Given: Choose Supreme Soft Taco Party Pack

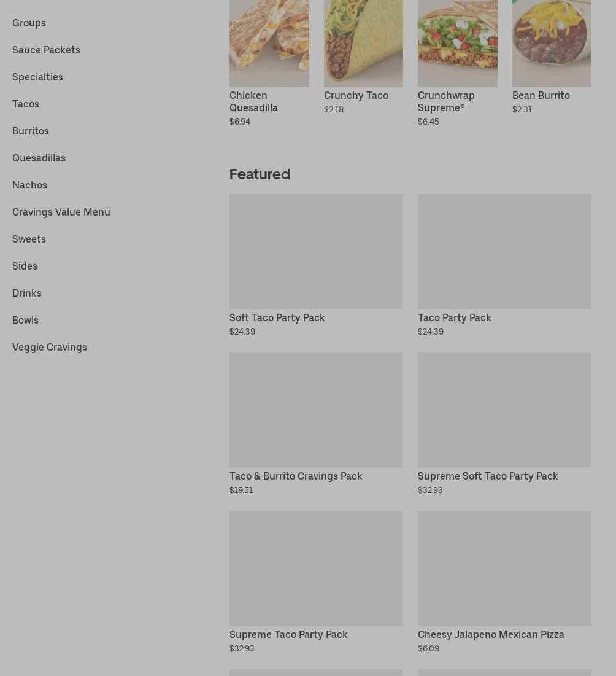Looking at the screenshot, I should pyautogui.click(x=504, y=424).
